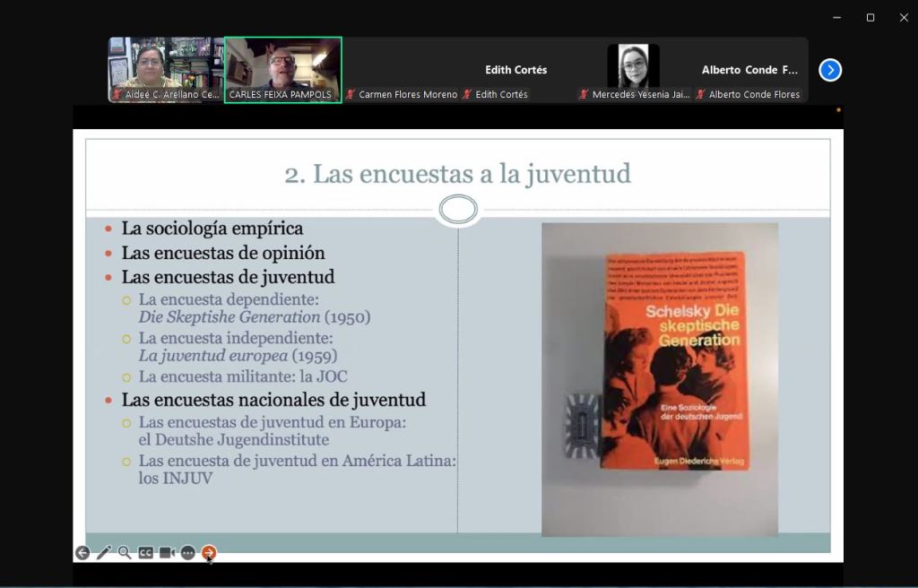Maximize the meeting window
918x588 pixels.
tap(870, 17)
